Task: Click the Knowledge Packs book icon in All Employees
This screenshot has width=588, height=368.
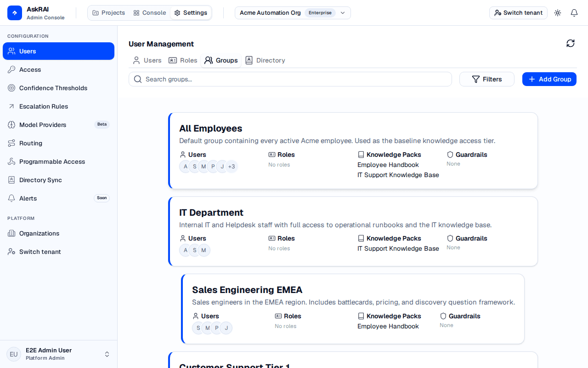Action: (361, 155)
